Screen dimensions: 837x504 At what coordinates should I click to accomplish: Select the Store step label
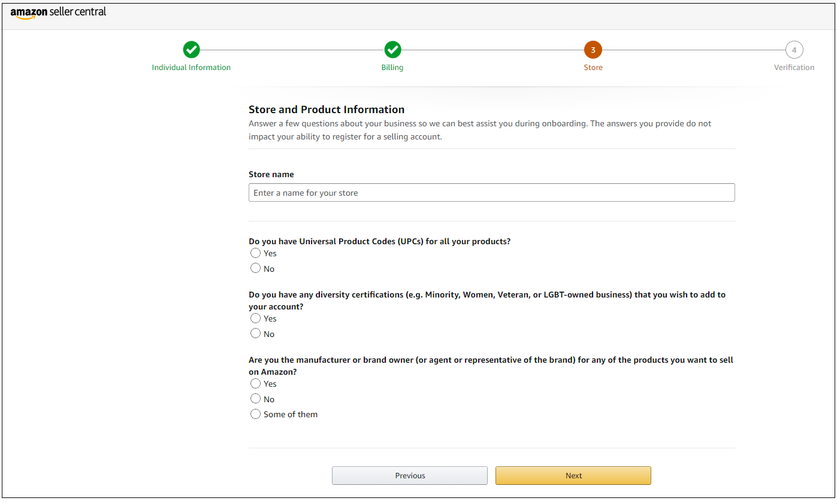[593, 68]
